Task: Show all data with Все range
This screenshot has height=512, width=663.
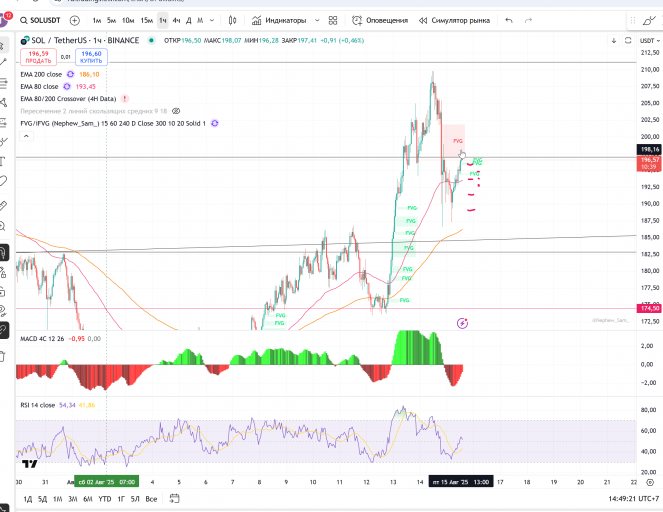Action: [151, 499]
